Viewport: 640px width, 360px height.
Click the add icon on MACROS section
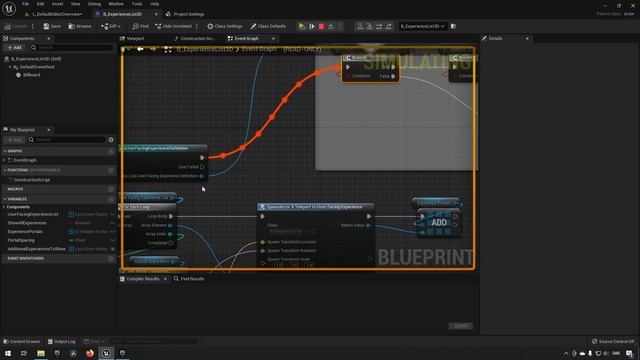(111, 189)
